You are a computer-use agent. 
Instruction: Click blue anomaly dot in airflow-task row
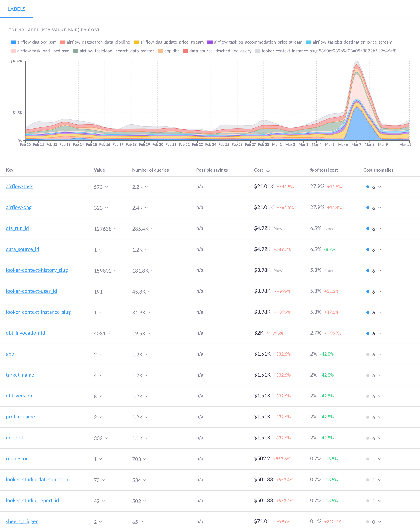[368, 187]
